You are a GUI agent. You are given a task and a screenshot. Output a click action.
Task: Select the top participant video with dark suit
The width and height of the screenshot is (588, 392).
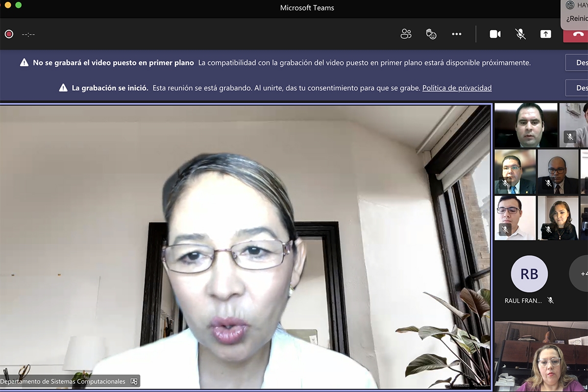pos(526,125)
